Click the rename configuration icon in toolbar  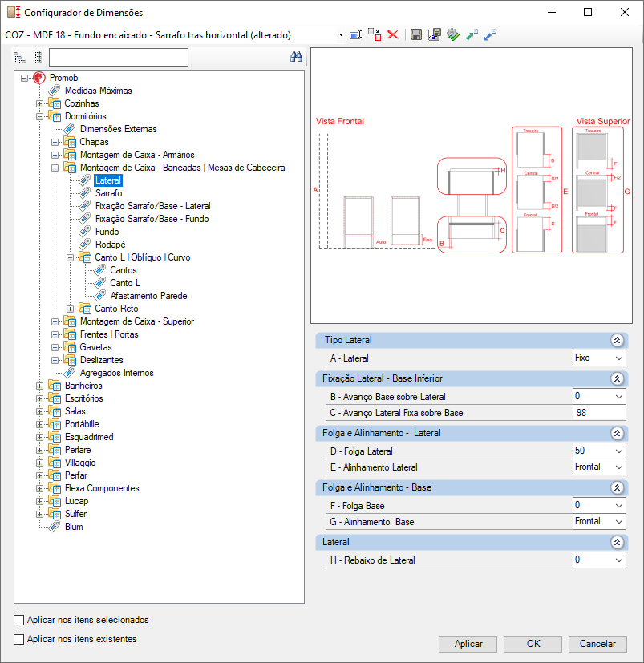(x=356, y=34)
